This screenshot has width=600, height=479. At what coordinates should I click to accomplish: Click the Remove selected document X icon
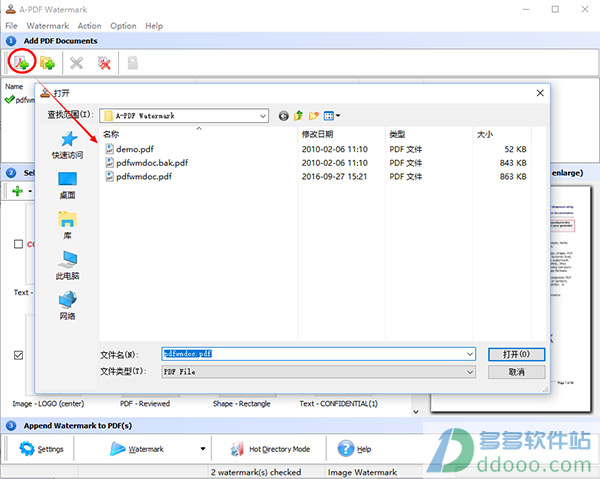(77, 63)
